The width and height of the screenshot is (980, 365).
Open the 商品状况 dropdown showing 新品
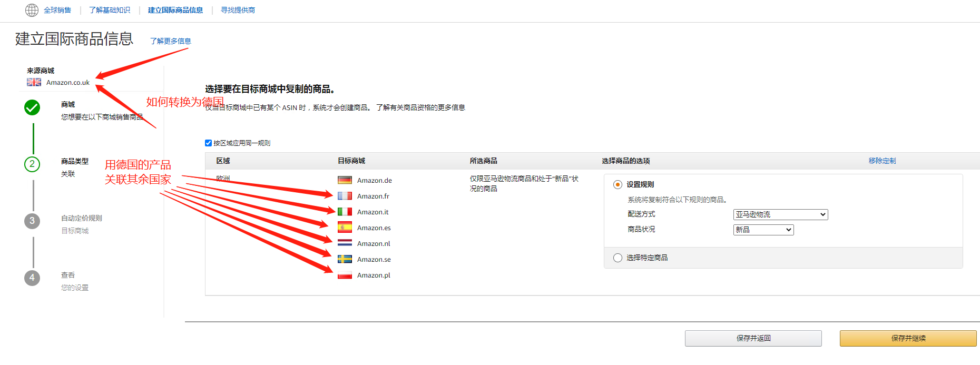click(x=763, y=230)
